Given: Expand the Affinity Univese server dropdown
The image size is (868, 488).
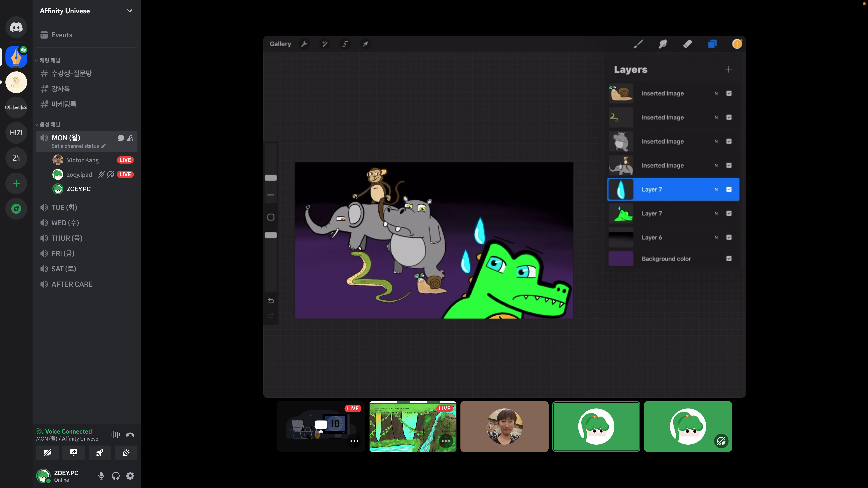Looking at the screenshot, I should (x=129, y=11).
